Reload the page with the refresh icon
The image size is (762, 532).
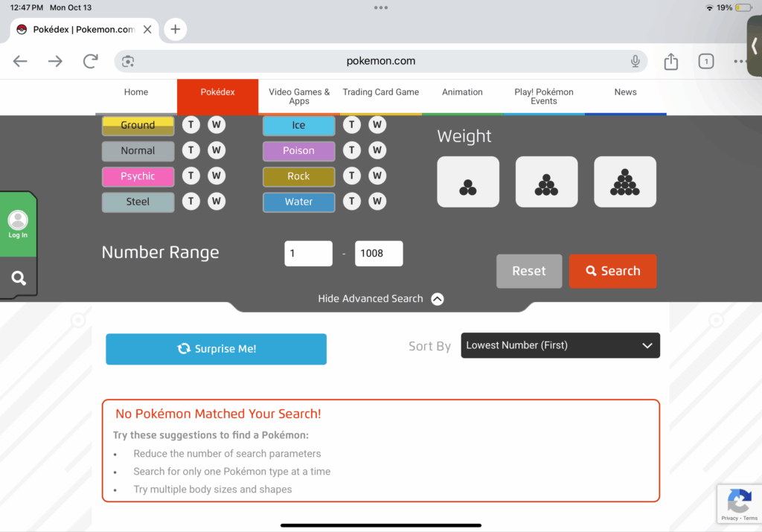(90, 61)
